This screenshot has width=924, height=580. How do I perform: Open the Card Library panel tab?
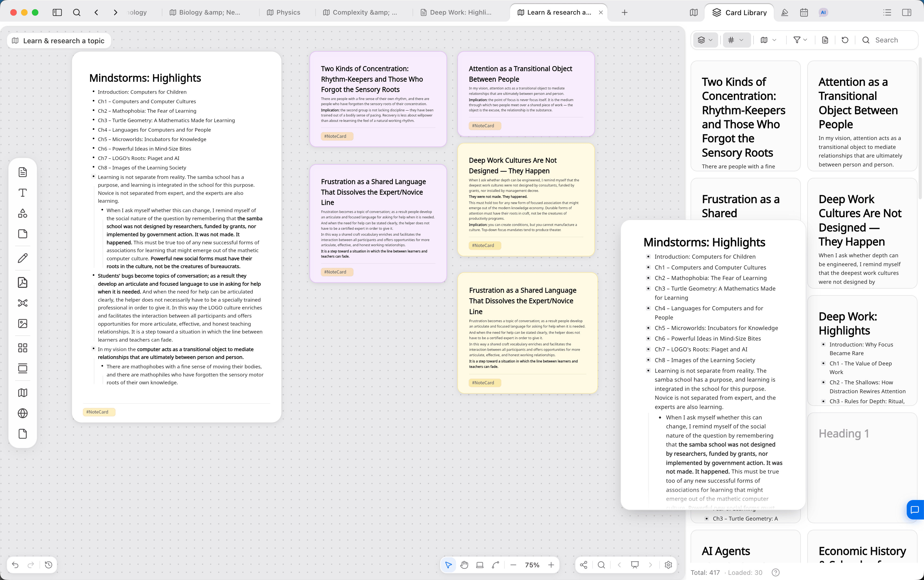[x=739, y=12]
